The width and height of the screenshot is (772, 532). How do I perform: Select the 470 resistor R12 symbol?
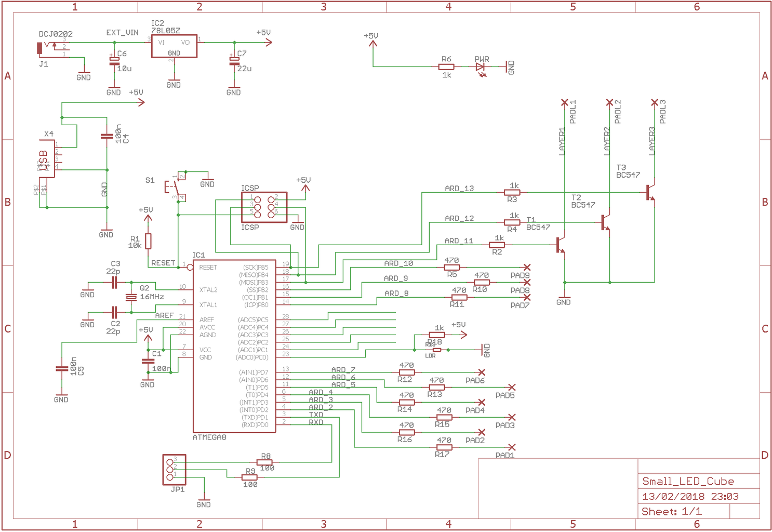tap(407, 372)
